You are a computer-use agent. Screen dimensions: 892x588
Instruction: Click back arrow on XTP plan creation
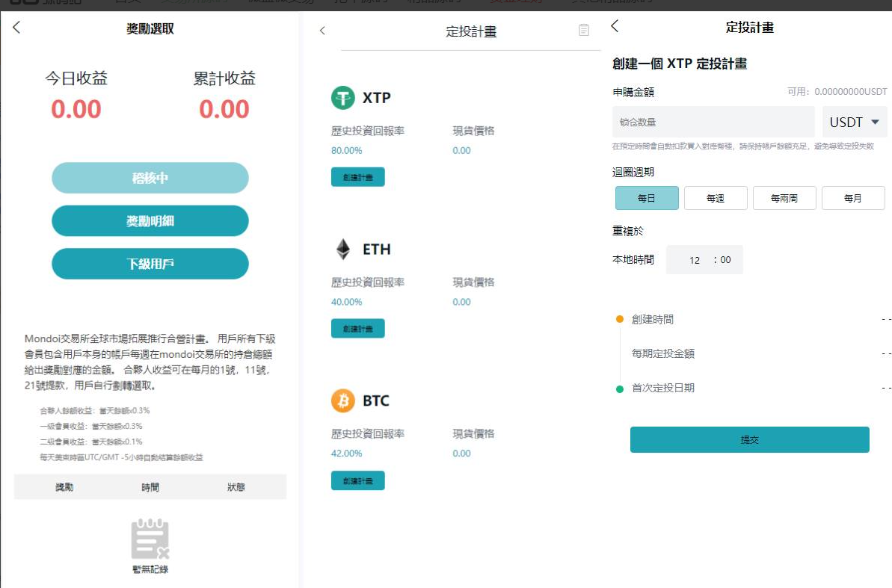615,26
